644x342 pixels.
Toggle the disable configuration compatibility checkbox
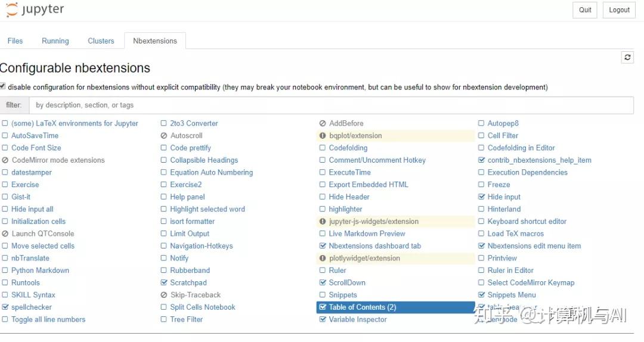3,86
